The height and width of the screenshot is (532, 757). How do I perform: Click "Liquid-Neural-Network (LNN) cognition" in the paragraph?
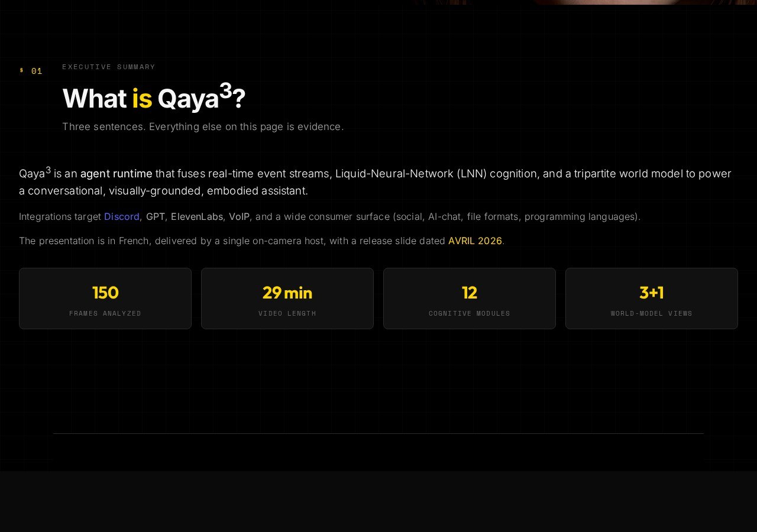[x=436, y=173]
